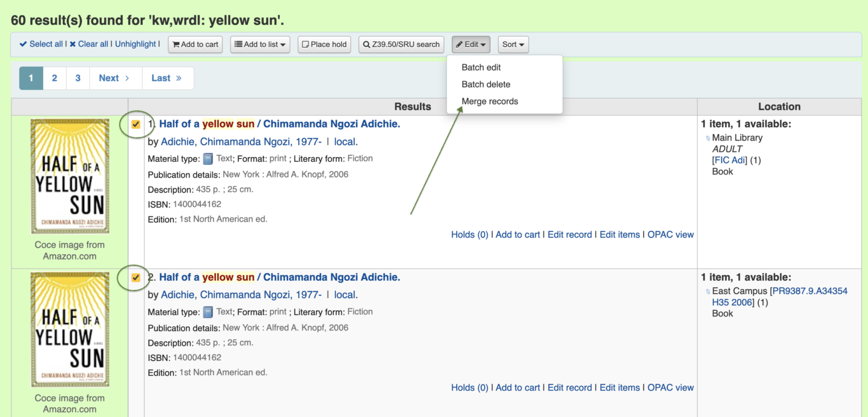Open the Sort dropdown
The width and height of the screenshot is (868, 417).
(x=513, y=44)
